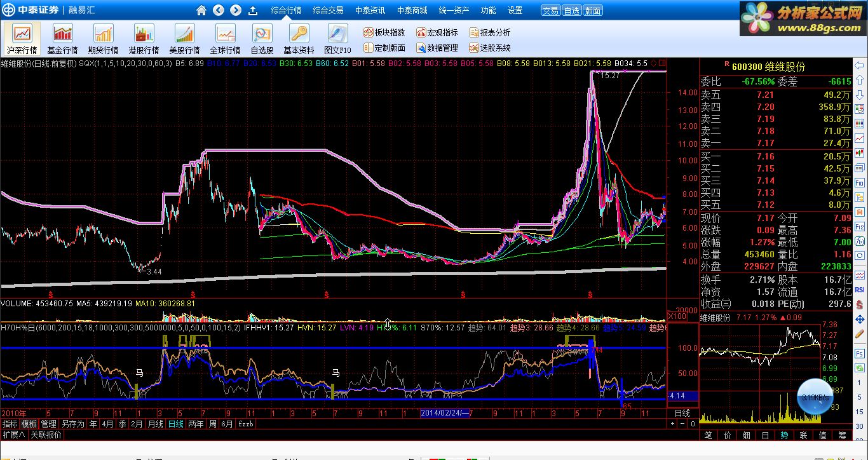Image resolution: width=868 pixels, height=460 pixels.
Task: Click the down arrow sidebar icon
Action: (858, 95)
